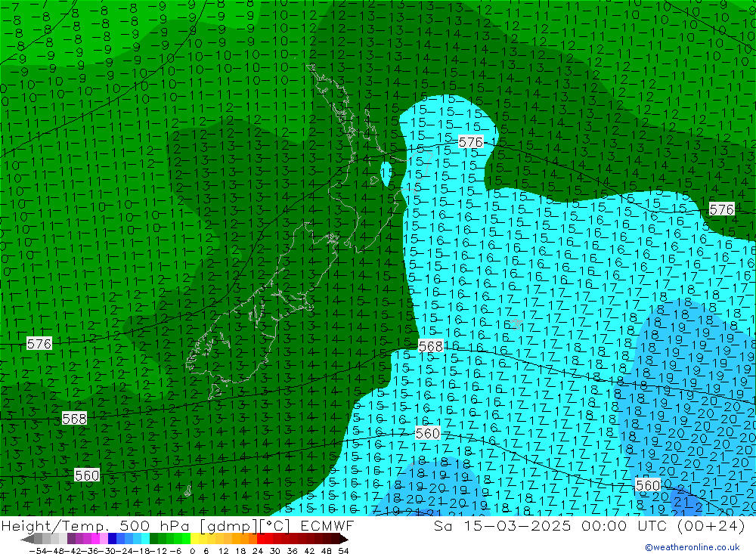Screen dimensions: 756x554
Task: Click the magenta swatch on the color scale
Action: (95, 539)
